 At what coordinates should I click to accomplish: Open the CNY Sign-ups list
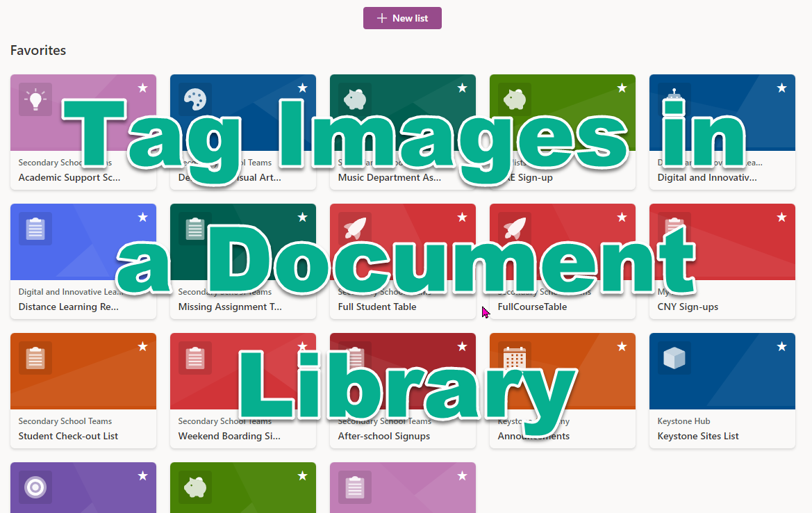pos(688,307)
